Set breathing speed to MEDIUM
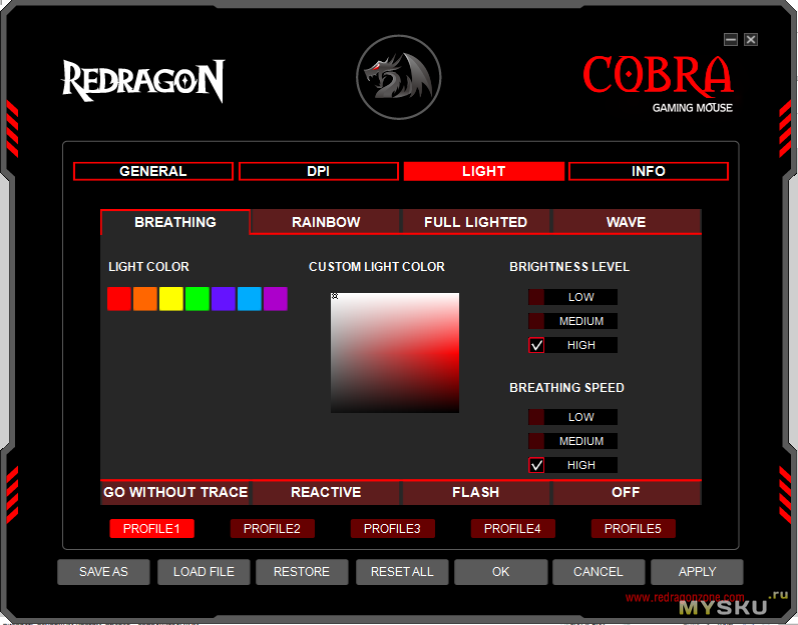 click(573, 441)
